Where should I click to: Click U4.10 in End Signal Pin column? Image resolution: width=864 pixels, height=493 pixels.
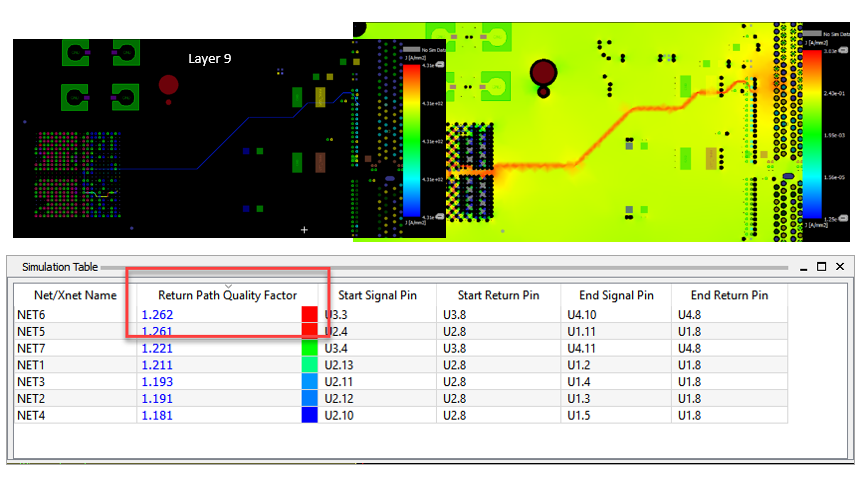(x=582, y=315)
